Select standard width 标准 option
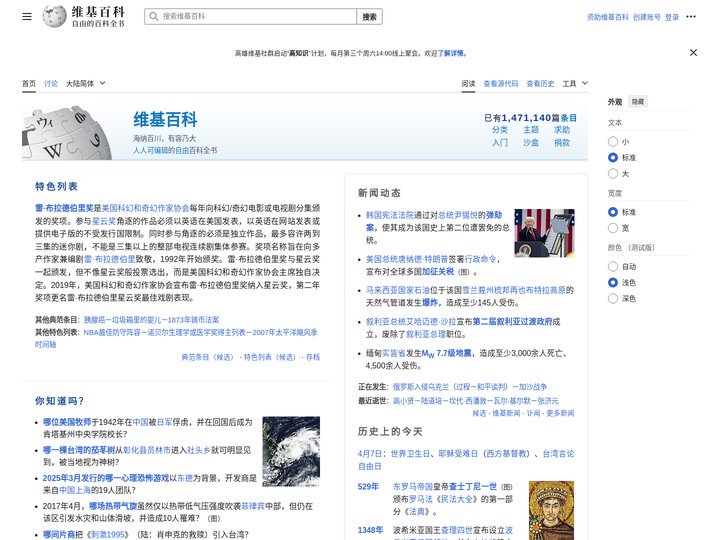 613,212
